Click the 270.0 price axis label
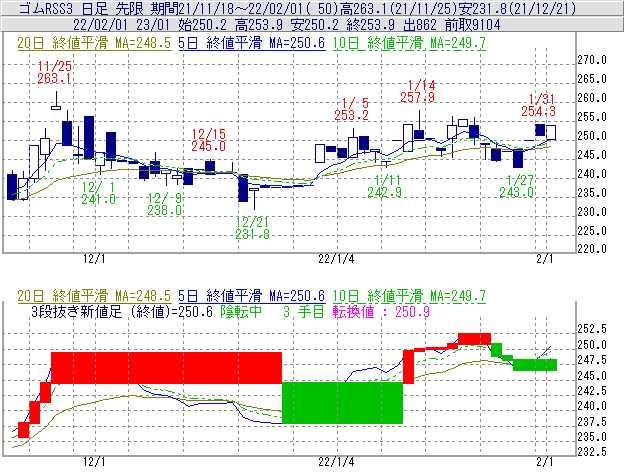Screen dimensions: 624x475 [592, 60]
